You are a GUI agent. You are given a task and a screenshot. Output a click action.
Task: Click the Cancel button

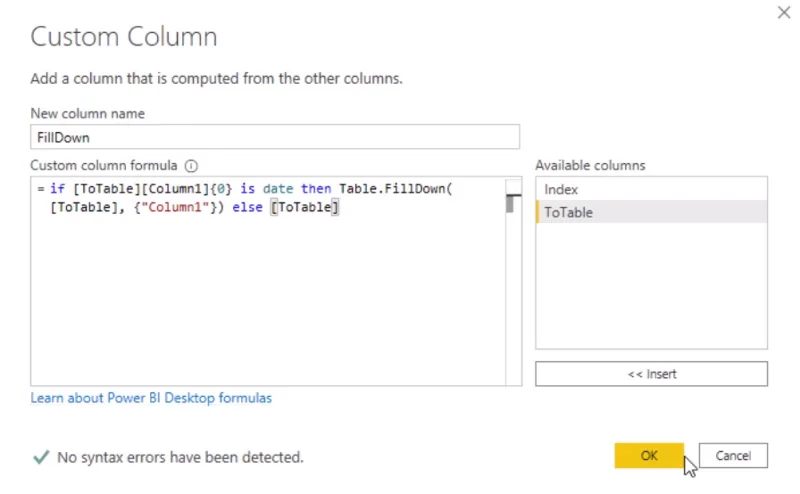click(x=733, y=455)
